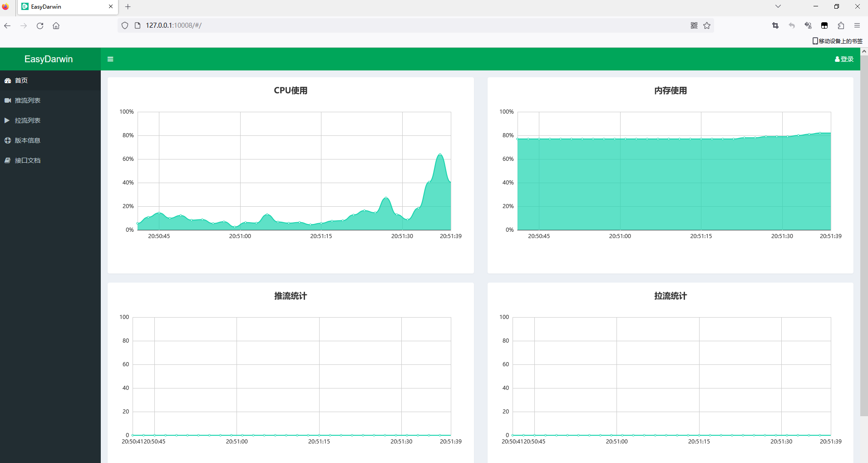868x463 pixels.
Task: Open the 首页 dashboard menu item
Action: pyautogui.click(x=50, y=80)
